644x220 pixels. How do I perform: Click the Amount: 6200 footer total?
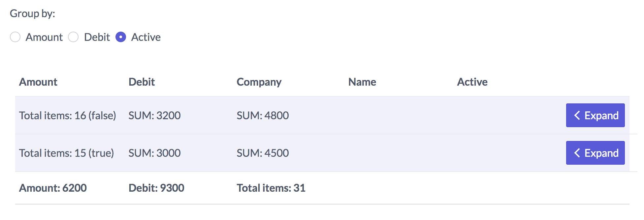coord(53,188)
